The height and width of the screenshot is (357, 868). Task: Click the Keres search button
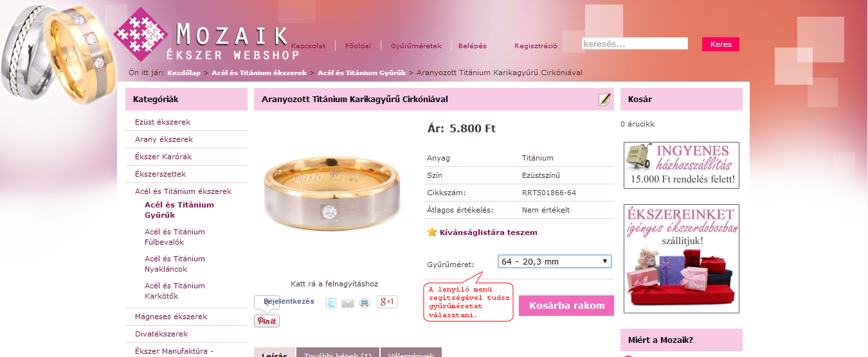[721, 44]
